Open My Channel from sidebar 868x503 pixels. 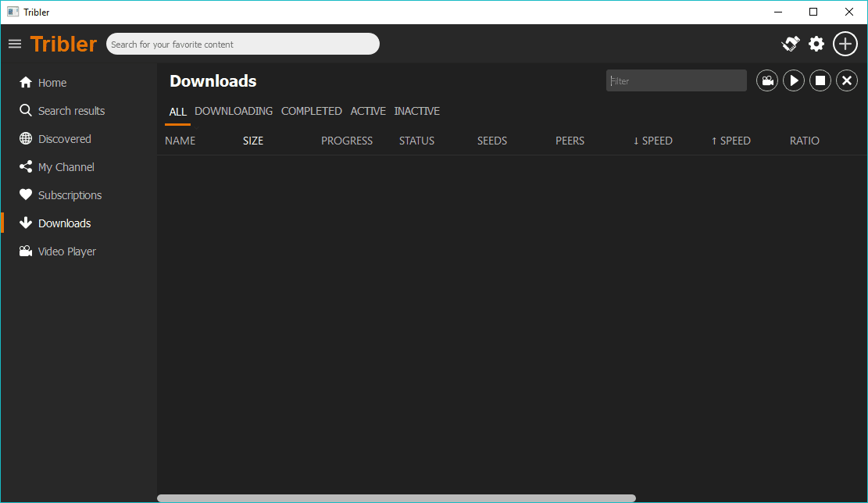[x=66, y=167]
